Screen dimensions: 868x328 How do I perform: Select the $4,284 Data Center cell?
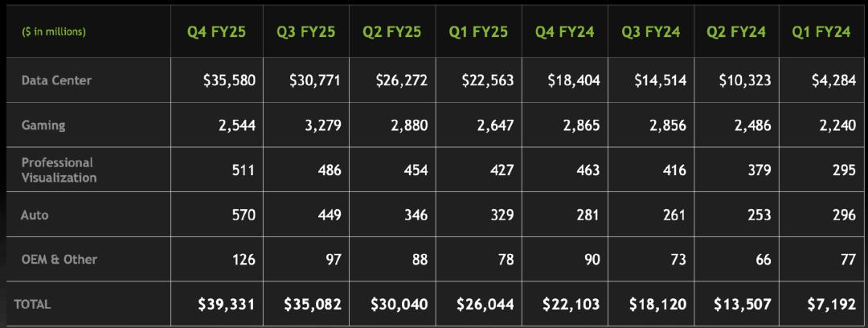coord(832,80)
